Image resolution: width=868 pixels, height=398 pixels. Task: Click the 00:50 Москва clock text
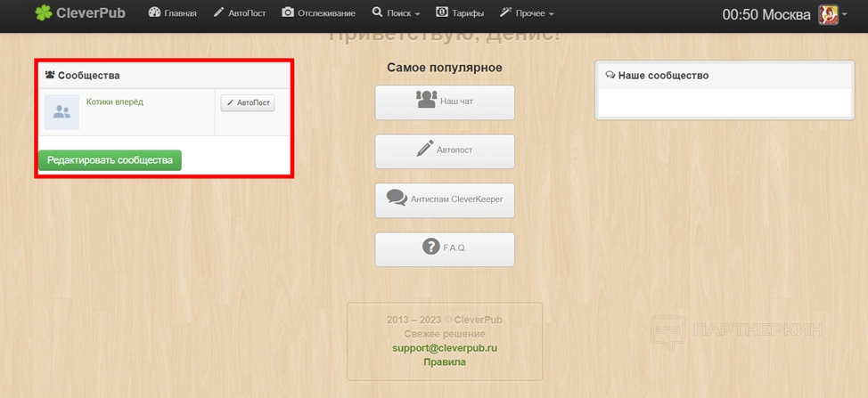(766, 15)
